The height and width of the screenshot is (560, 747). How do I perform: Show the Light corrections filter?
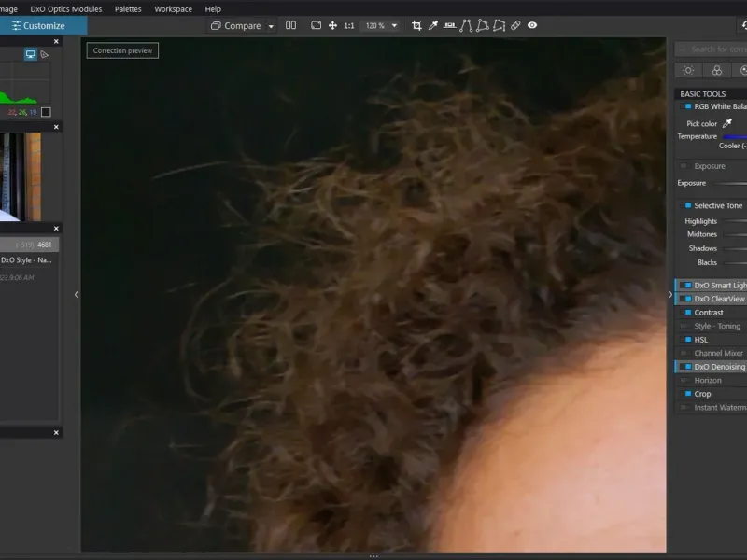(x=688, y=71)
